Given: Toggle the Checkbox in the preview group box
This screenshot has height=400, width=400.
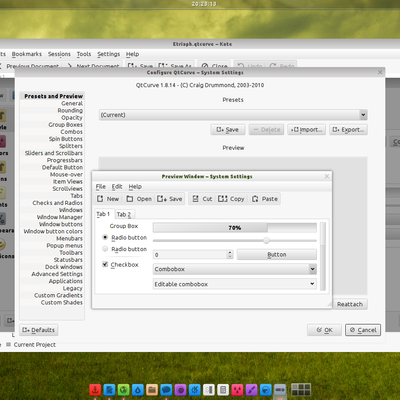Looking at the screenshot, I should point(105,264).
